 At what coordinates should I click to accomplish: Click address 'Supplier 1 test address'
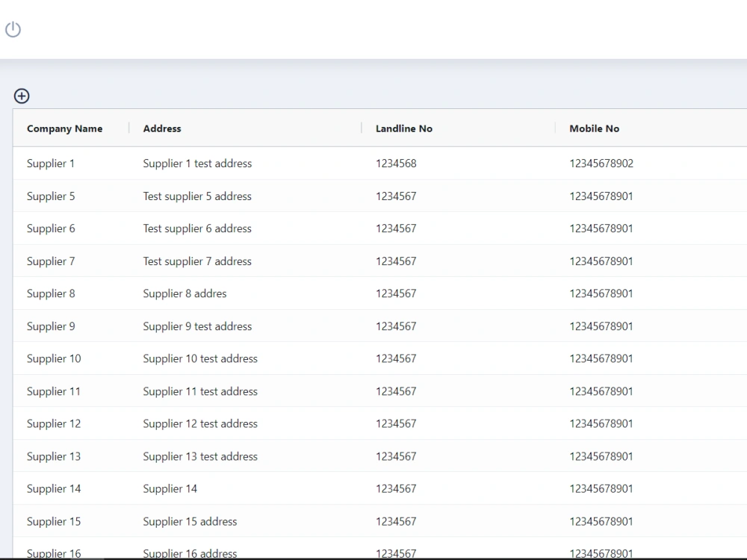197,164
